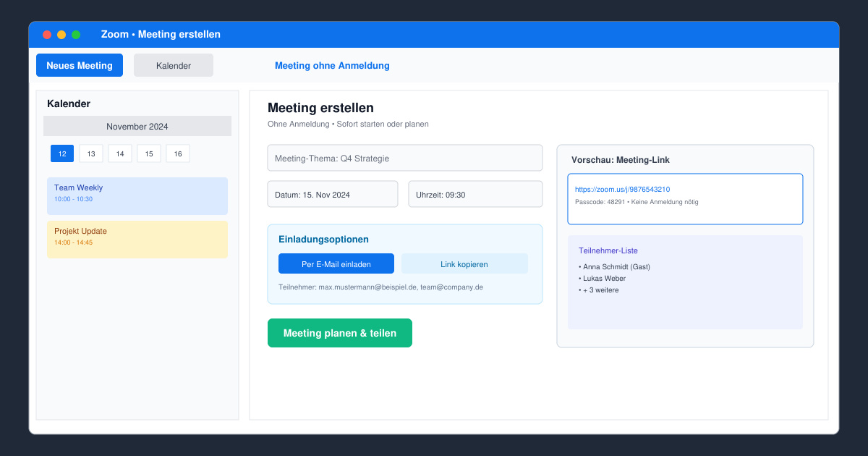Click the Neues Meeting button
This screenshot has width=868, height=456.
click(x=80, y=65)
